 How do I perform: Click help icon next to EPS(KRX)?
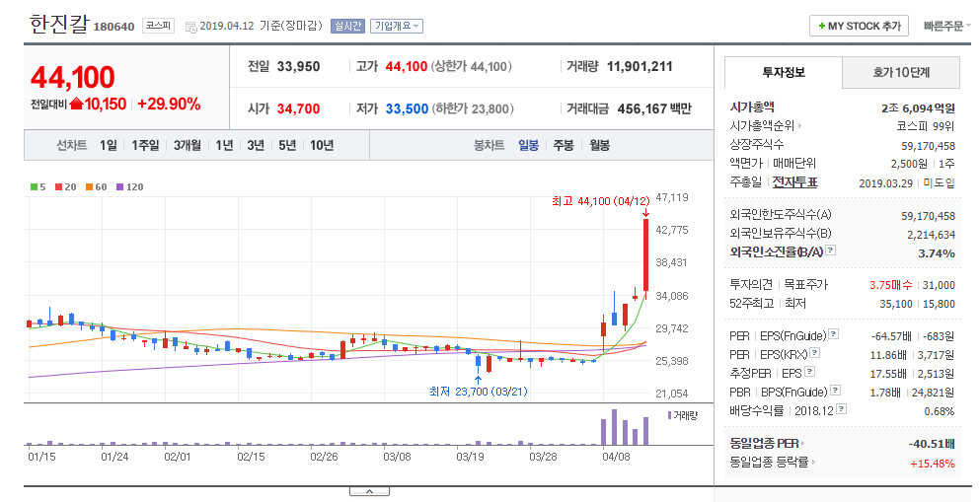click(x=815, y=353)
